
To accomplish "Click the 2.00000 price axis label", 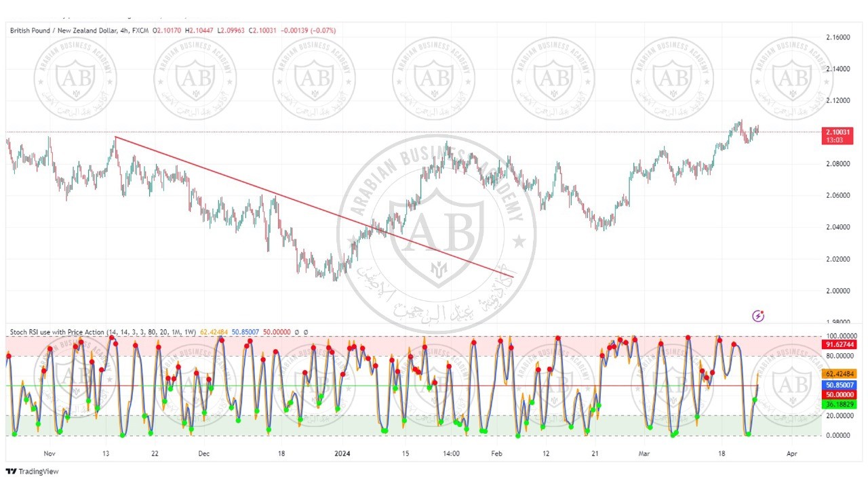I will (837, 291).
